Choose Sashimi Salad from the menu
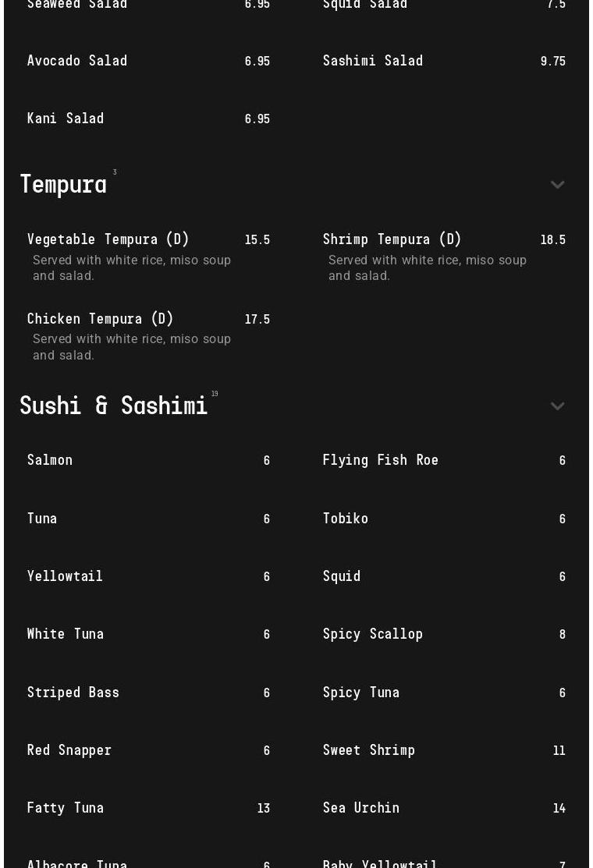593x868 pixels. pos(373,61)
